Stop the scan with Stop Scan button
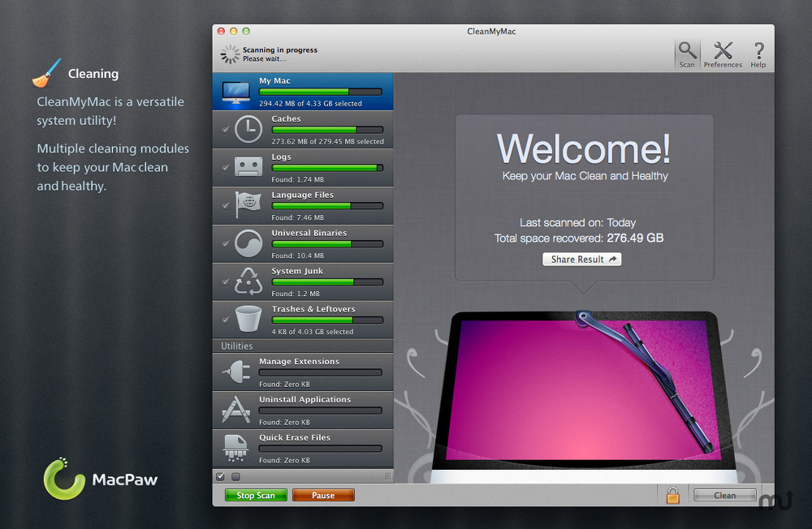This screenshot has height=529, width=812. (256, 496)
